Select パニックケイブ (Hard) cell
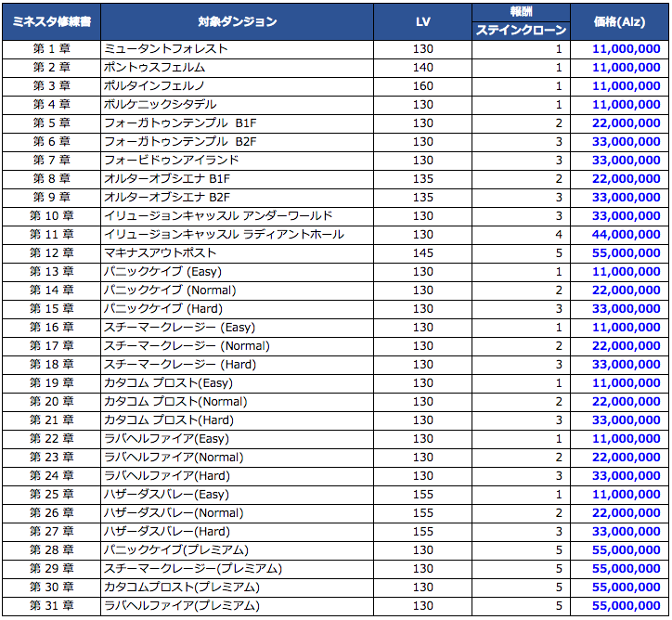The height and width of the screenshot is (620, 672). [237, 309]
